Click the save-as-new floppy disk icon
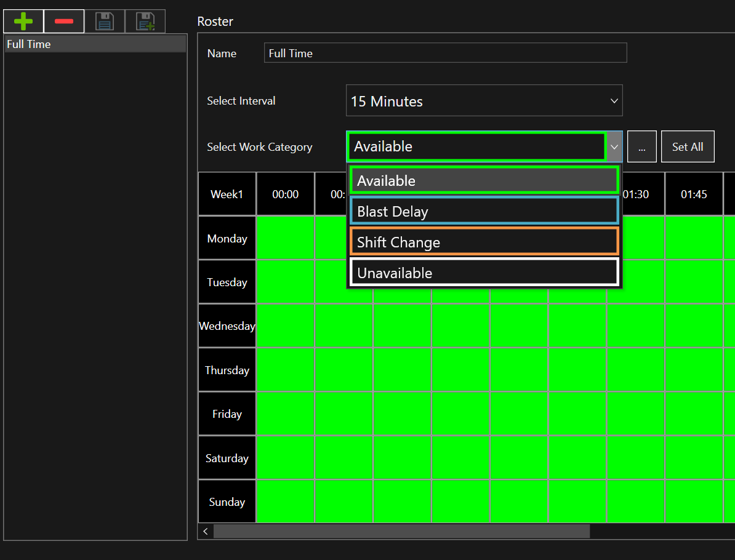This screenshot has width=735, height=560. coord(145,22)
